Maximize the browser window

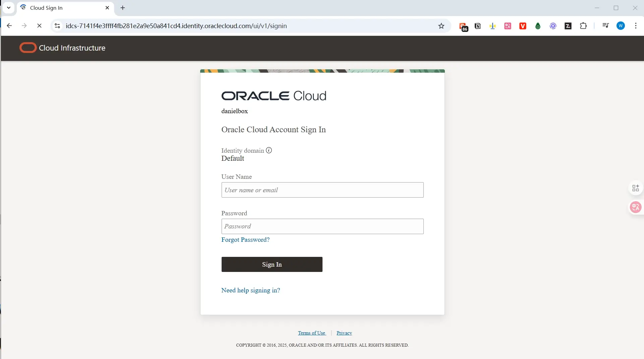click(x=616, y=8)
